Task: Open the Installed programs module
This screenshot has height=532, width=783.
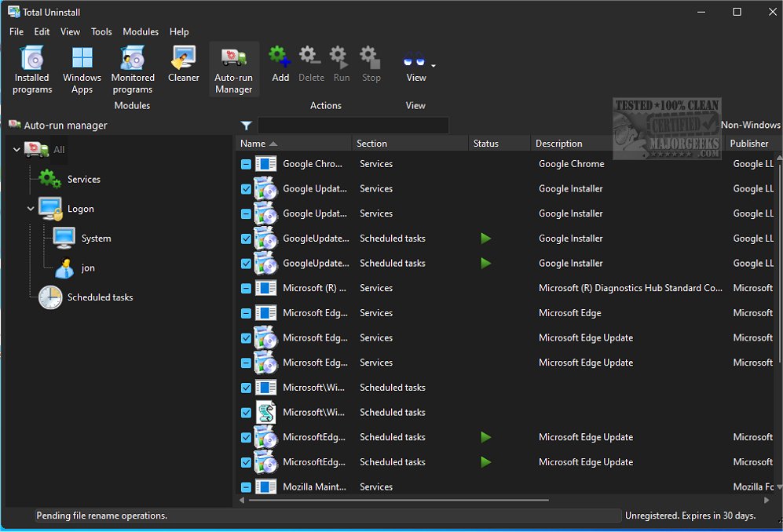Action: pyautogui.click(x=32, y=69)
